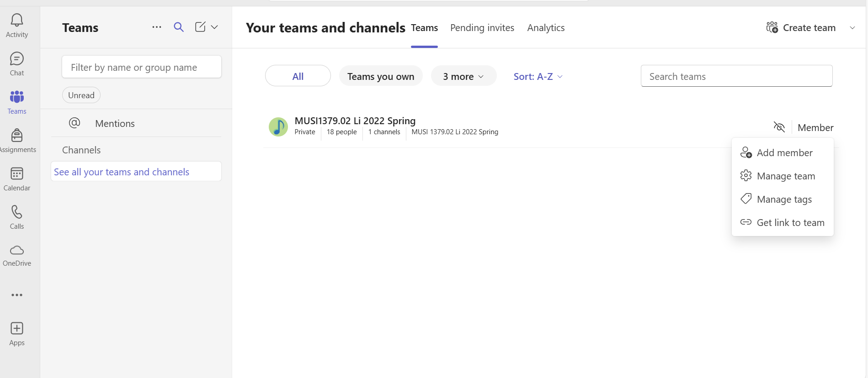Click the Private label of the team

305,132
